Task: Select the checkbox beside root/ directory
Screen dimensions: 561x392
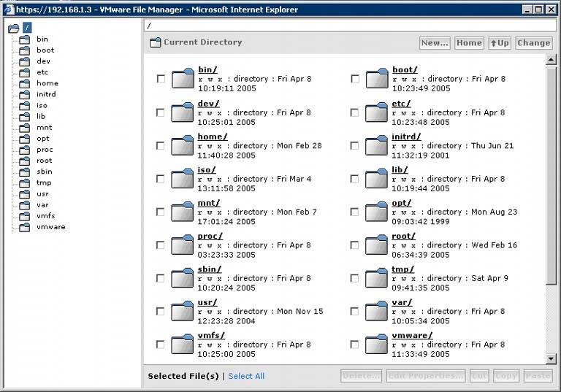Action: (x=355, y=245)
